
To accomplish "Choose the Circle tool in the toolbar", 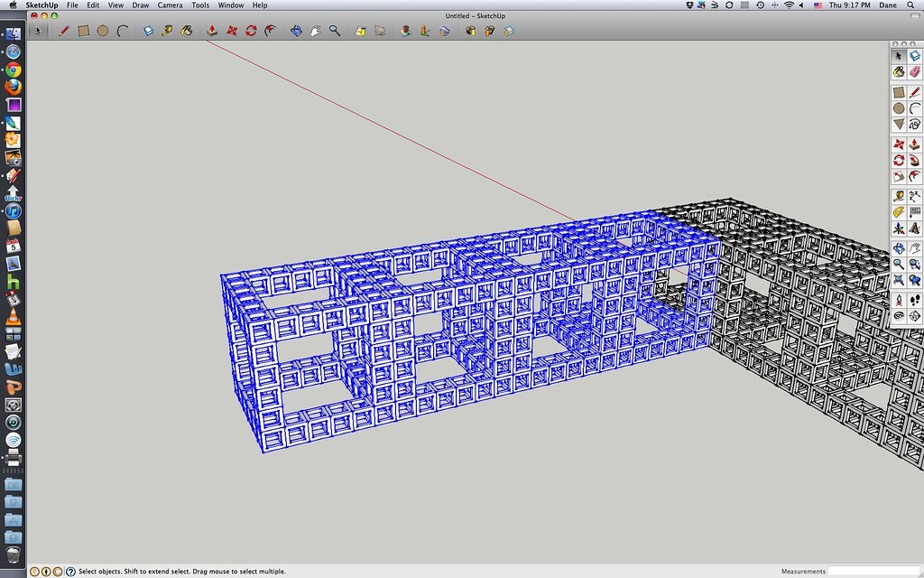I will [x=101, y=30].
